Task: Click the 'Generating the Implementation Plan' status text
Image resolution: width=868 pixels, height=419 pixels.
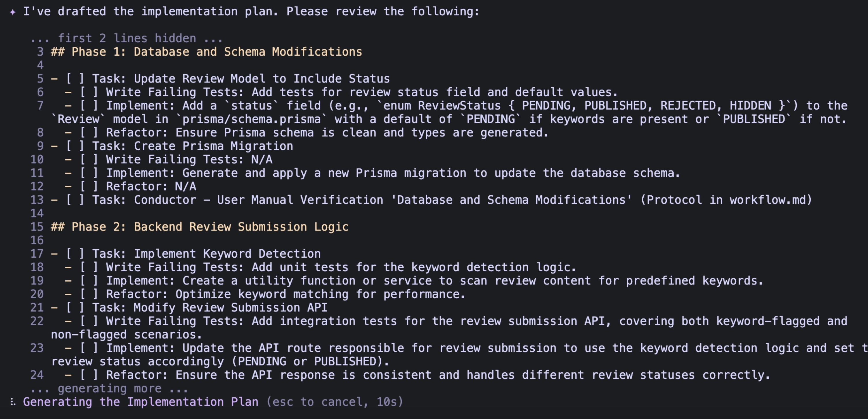Action: [140, 402]
